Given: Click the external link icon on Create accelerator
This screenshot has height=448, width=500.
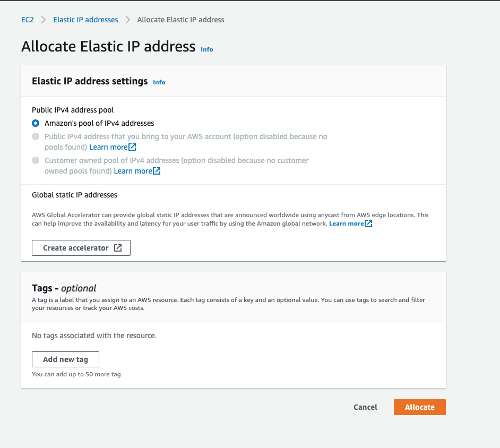Looking at the screenshot, I should point(118,248).
